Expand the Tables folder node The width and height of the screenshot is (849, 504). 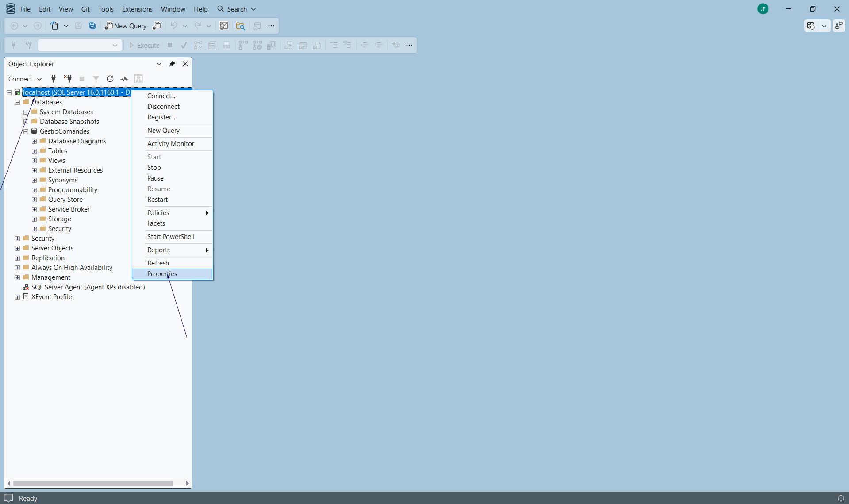coord(35,151)
